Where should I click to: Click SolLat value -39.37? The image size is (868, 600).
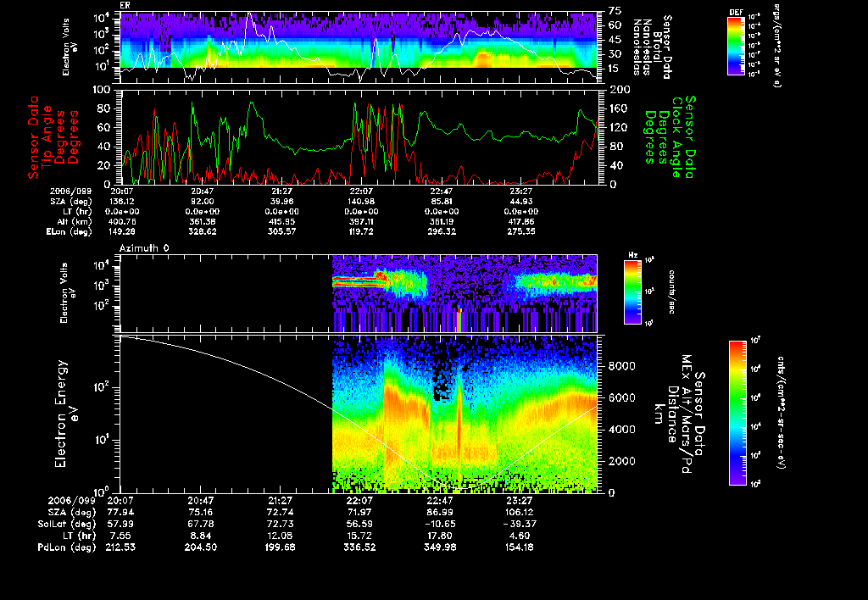520,524
